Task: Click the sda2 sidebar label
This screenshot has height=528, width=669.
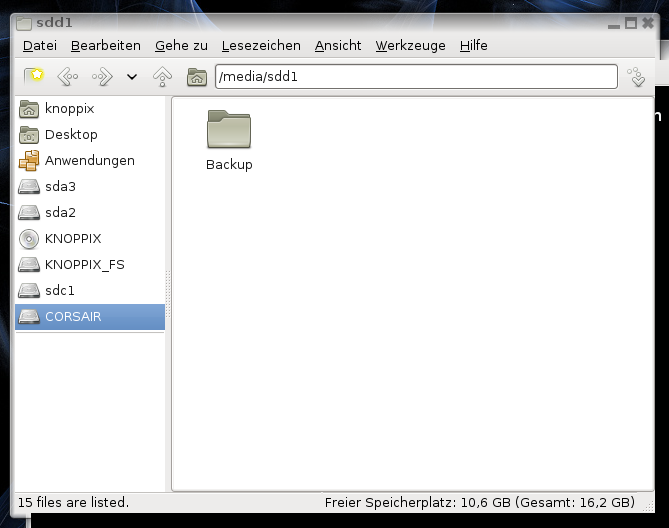Action: coord(60,213)
